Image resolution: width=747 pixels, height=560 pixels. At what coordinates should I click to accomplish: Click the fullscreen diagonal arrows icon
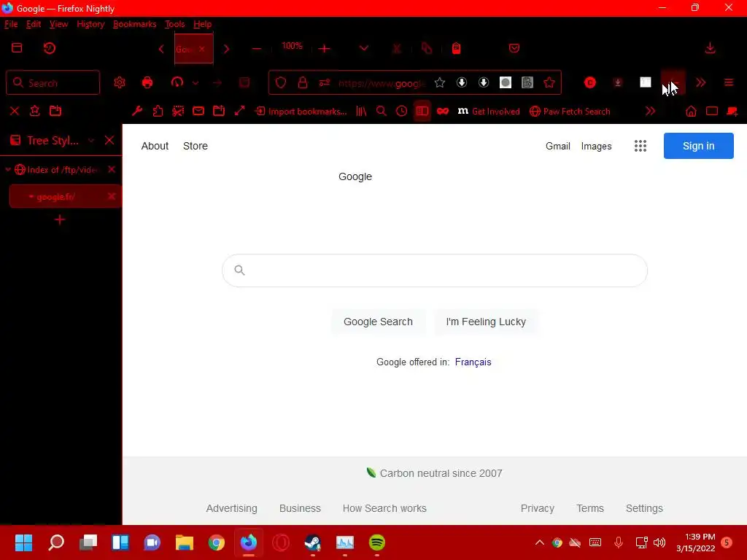pos(239,111)
